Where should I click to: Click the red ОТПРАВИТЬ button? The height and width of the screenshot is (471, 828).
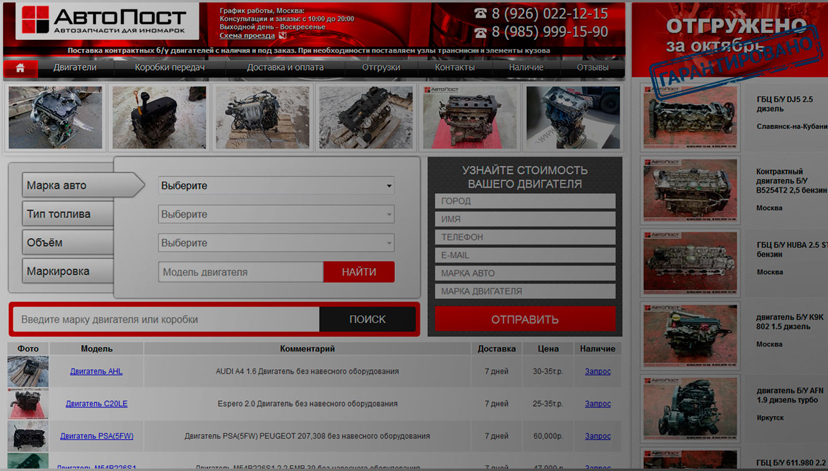tap(525, 319)
